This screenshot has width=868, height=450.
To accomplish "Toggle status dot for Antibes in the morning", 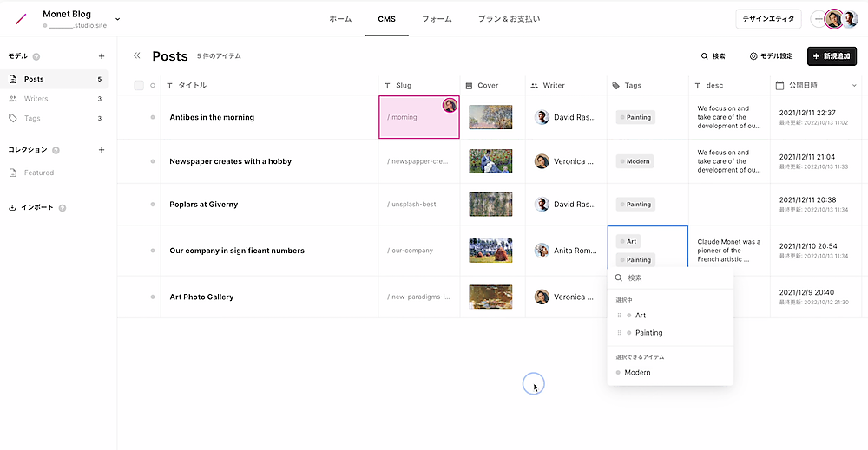I will pos(153,117).
